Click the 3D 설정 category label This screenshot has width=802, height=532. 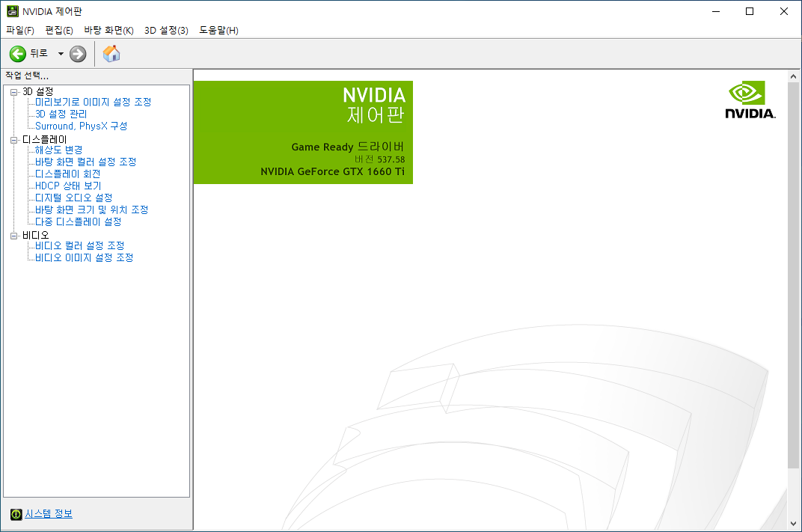coord(38,91)
